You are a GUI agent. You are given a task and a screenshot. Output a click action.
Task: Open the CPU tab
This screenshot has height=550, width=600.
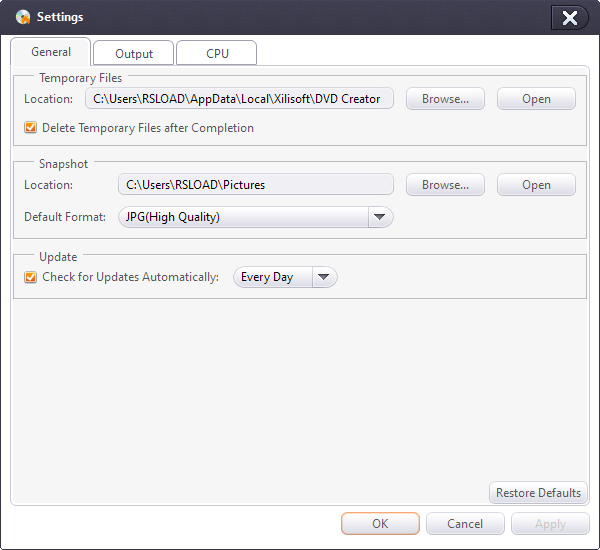coord(217,53)
